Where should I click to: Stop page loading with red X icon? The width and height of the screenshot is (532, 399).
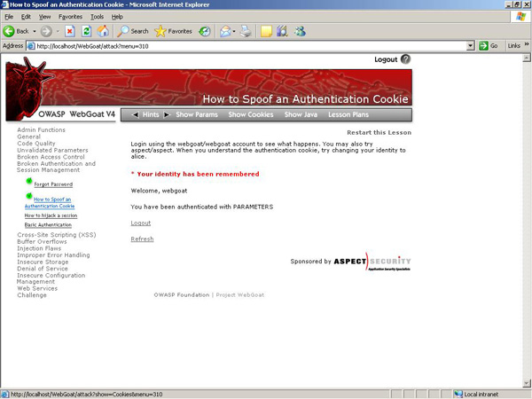[x=70, y=31]
